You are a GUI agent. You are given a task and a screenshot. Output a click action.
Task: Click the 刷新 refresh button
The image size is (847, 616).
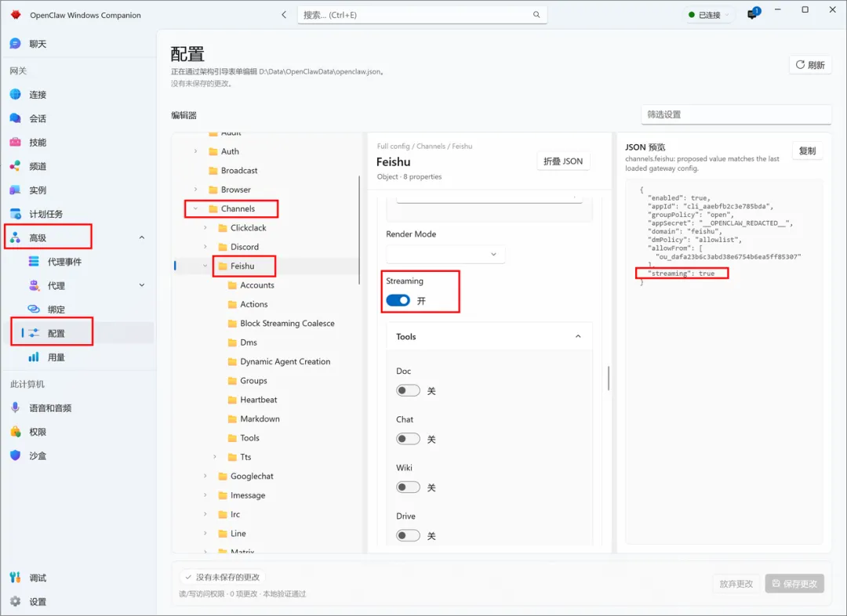tap(810, 65)
